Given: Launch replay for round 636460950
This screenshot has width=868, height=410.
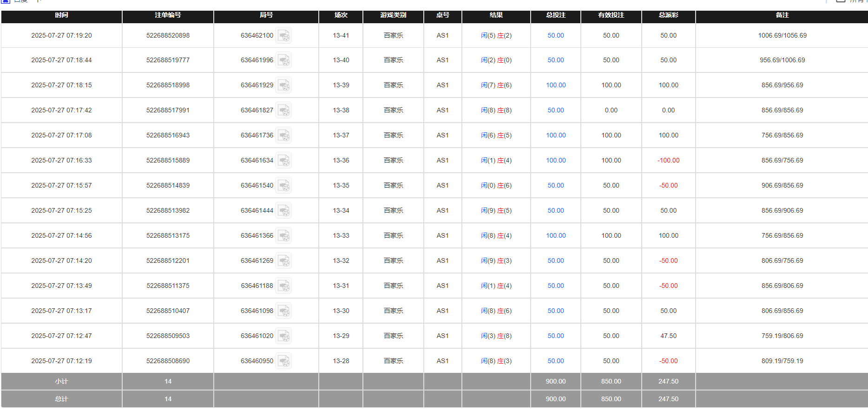Looking at the screenshot, I should pyautogui.click(x=283, y=361).
